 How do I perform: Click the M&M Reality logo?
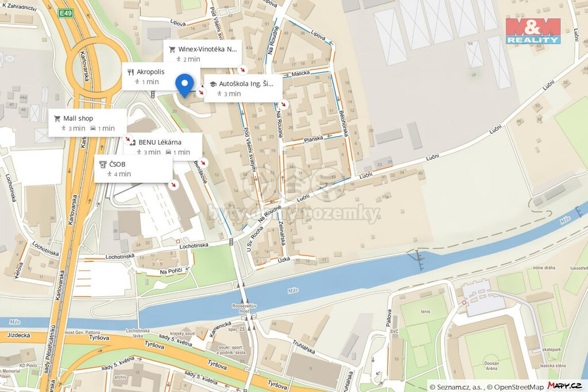point(533,31)
